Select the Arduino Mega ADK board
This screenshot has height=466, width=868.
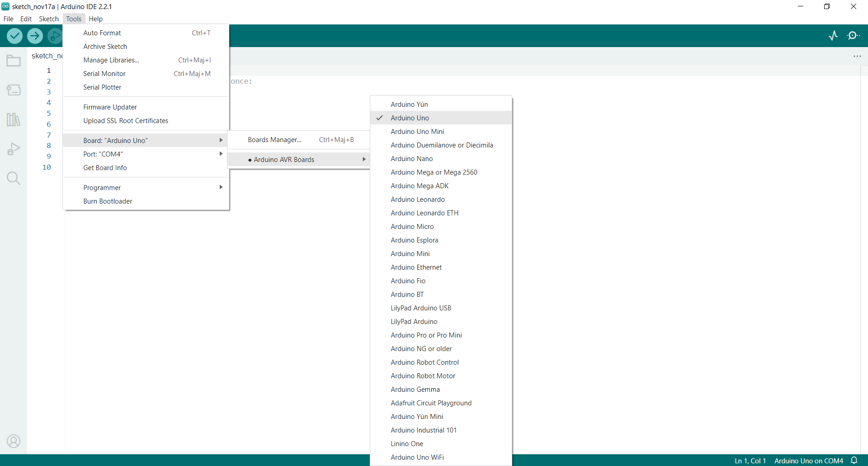[441, 186]
